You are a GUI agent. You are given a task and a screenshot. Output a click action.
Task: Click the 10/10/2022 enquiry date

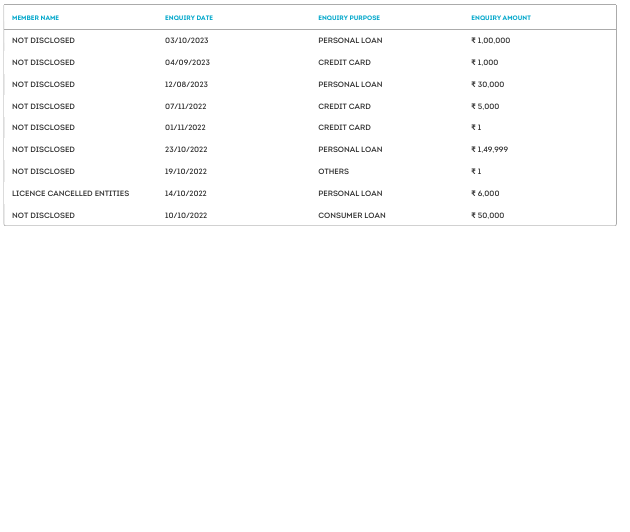(186, 216)
